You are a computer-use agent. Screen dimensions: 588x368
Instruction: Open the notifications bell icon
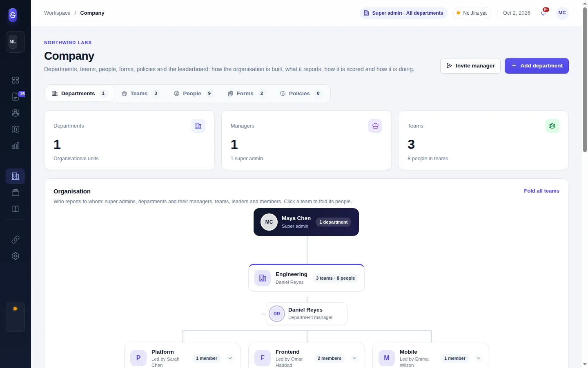coord(543,13)
